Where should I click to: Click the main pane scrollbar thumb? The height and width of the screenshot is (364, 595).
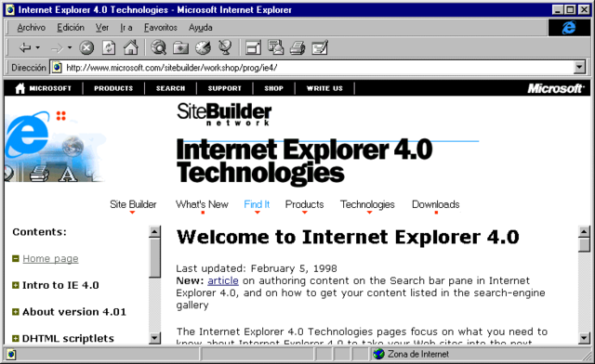point(584,245)
